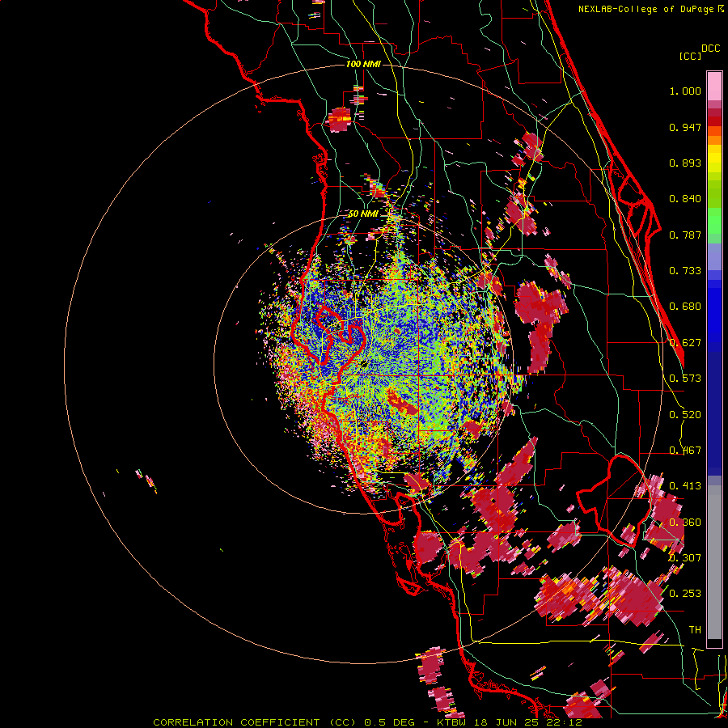Select the 0.840 legend value

[685, 199]
